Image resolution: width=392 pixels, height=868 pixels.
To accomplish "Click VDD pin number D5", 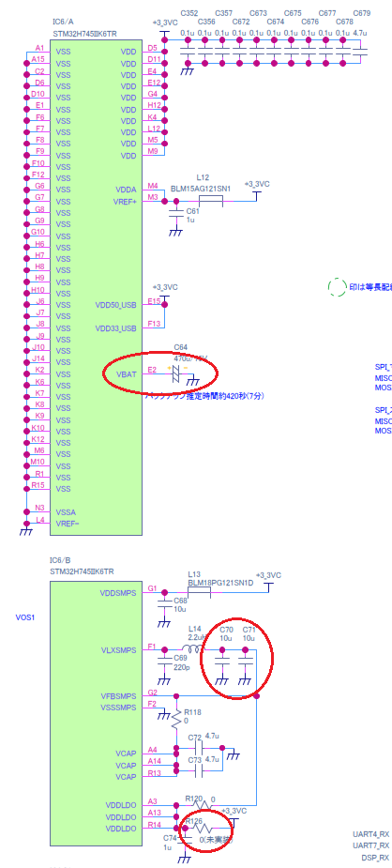I will pos(153,48).
